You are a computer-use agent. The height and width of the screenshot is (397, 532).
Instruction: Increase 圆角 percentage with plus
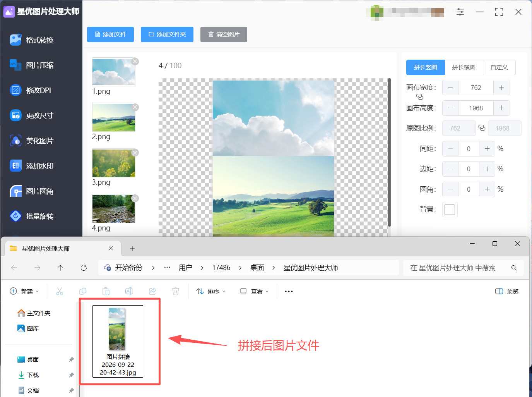click(487, 189)
